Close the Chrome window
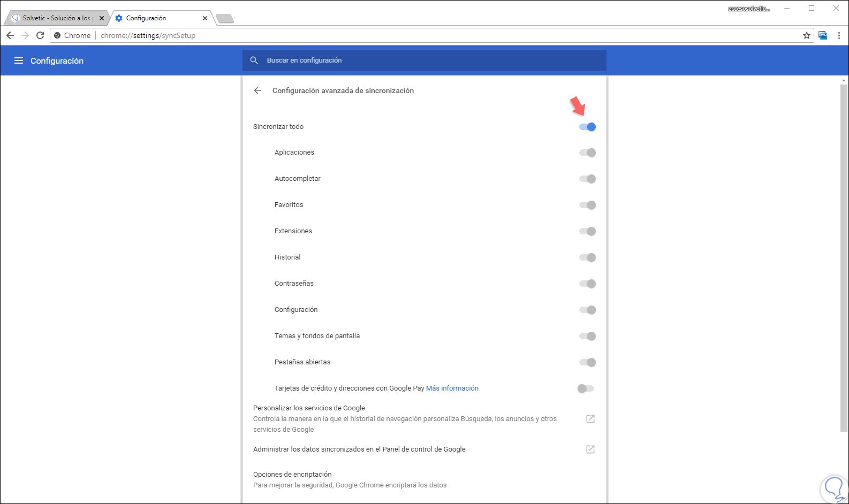Viewport: 849px width, 504px height. (836, 9)
